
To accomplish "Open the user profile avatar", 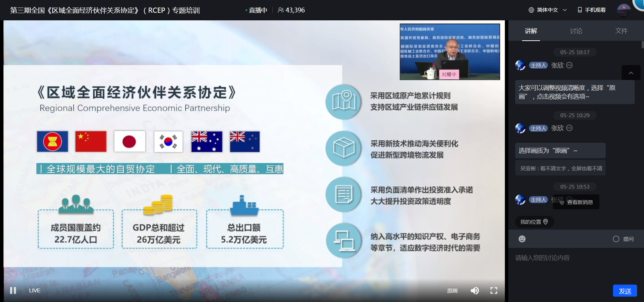I will [x=624, y=10].
